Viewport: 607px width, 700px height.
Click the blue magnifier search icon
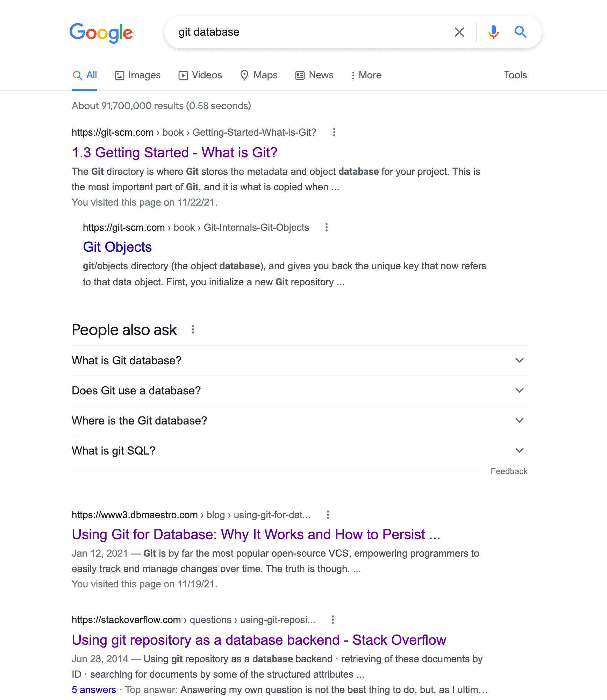(520, 32)
